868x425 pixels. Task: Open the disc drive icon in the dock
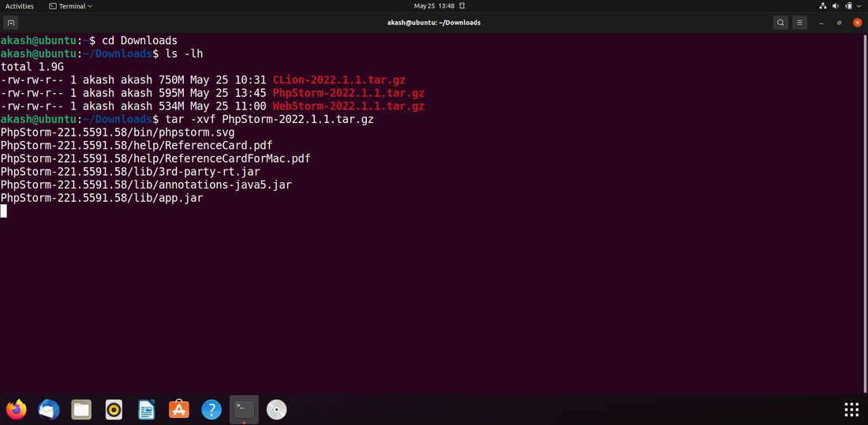276,409
